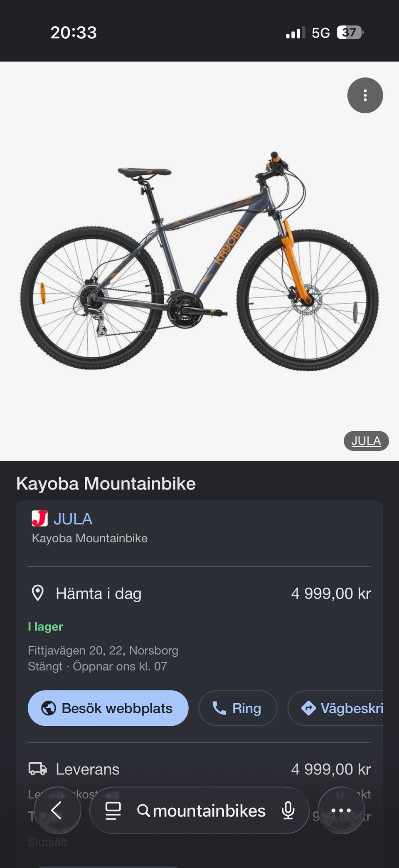The height and width of the screenshot is (868, 399).
Task: Tap the delivery truck icon by Leverans
Action: tap(38, 769)
